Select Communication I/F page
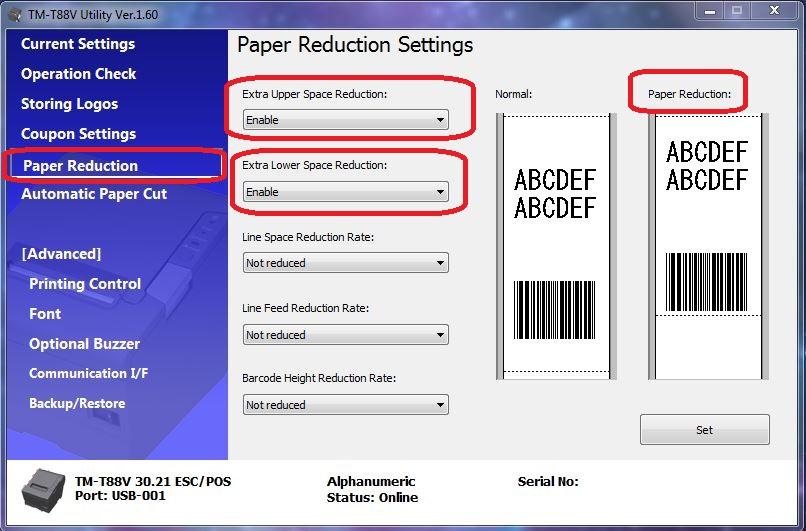The image size is (806, 531). pos(88,373)
